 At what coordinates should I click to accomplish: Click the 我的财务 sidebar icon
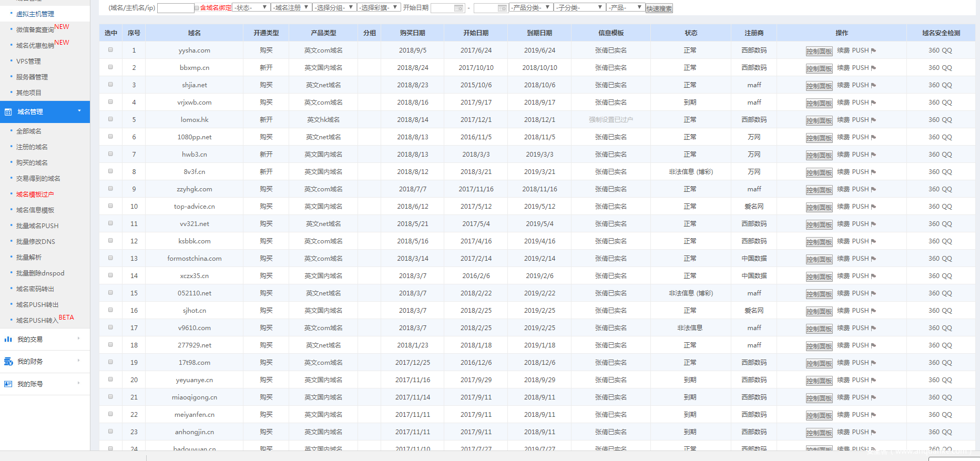pos(8,362)
